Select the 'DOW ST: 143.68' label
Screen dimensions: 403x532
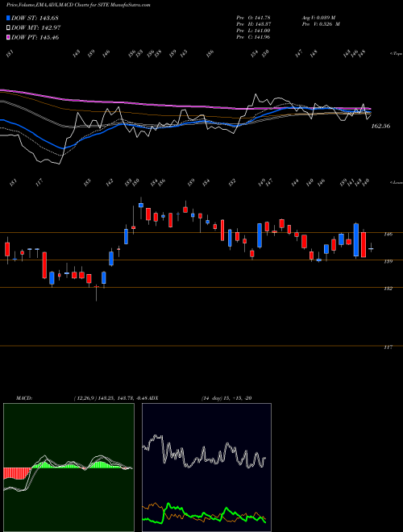coord(35,18)
